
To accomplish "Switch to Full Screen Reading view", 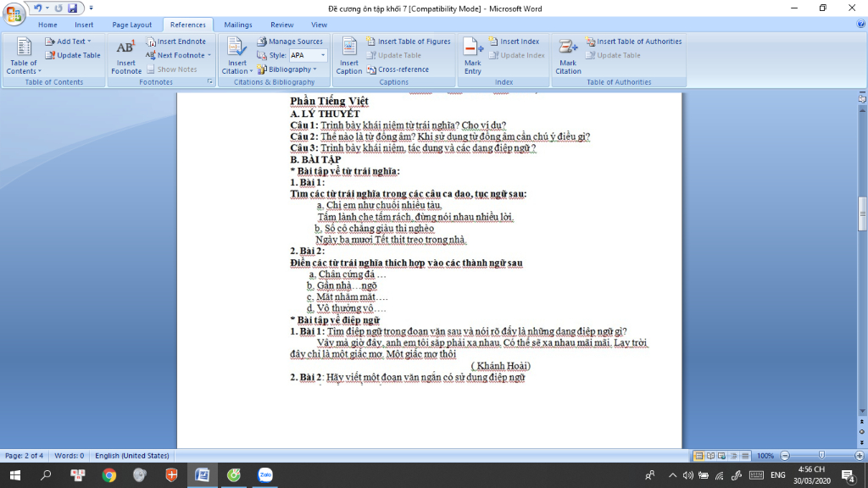I will pos(710,456).
